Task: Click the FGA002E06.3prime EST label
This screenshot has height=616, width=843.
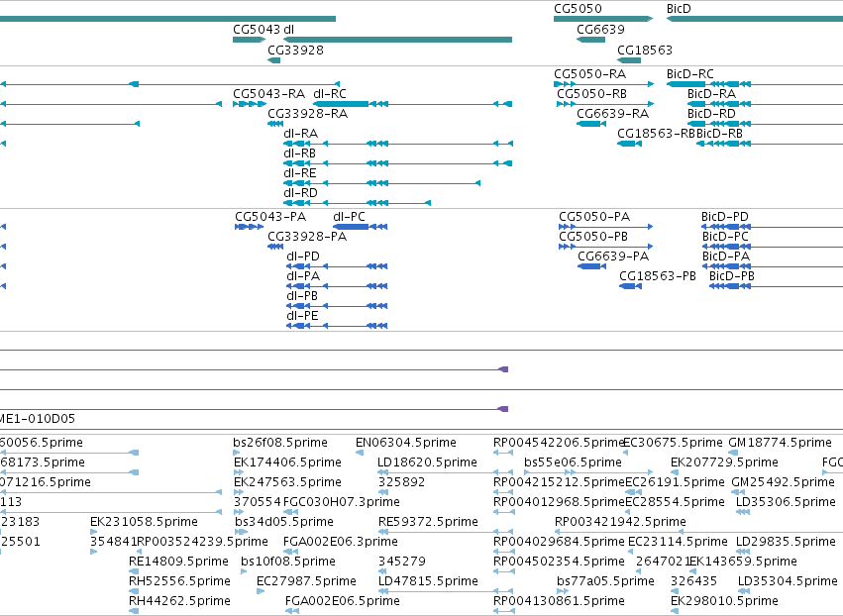Action: coord(341,542)
